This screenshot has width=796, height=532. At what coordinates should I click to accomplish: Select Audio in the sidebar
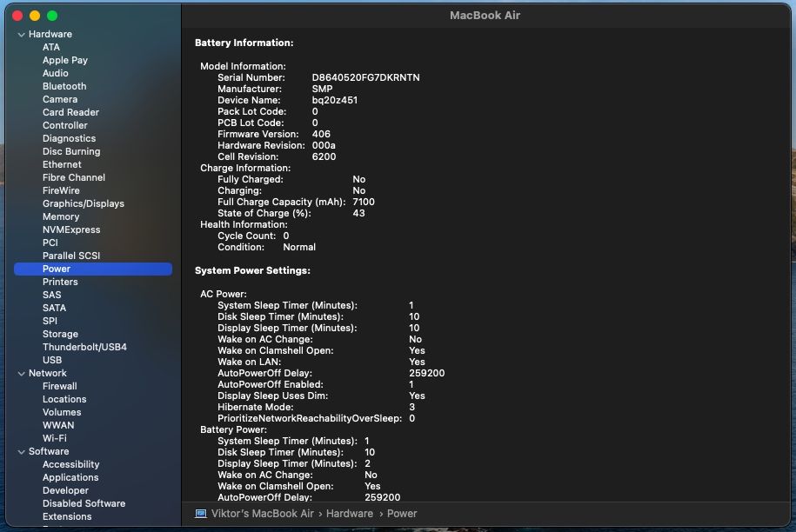(56, 73)
